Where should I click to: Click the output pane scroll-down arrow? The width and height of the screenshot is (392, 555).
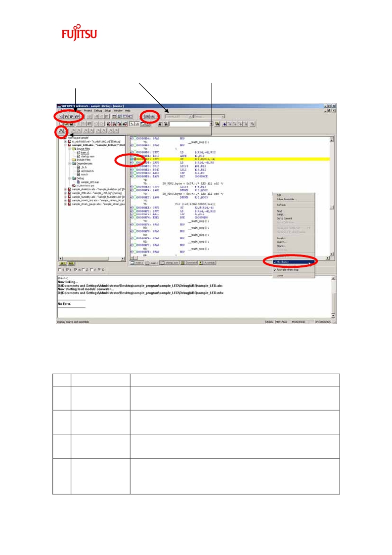pyautogui.click(x=333, y=315)
